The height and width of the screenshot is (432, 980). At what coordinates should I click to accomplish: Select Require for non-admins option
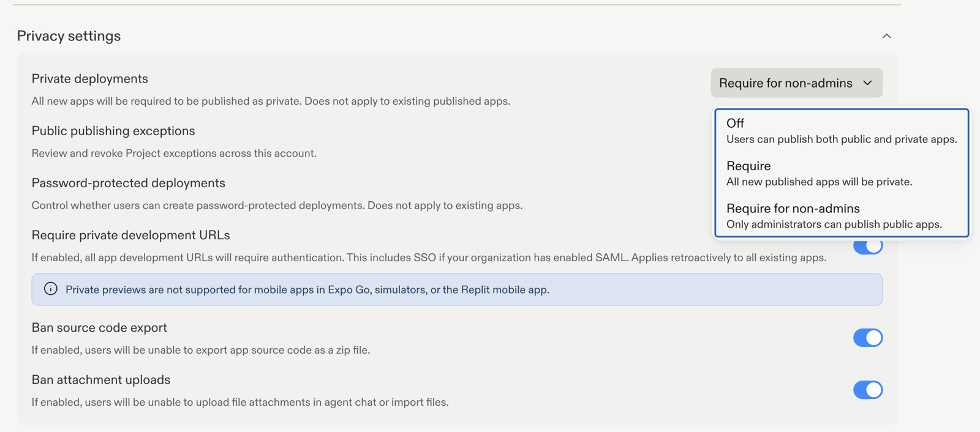pos(842,216)
